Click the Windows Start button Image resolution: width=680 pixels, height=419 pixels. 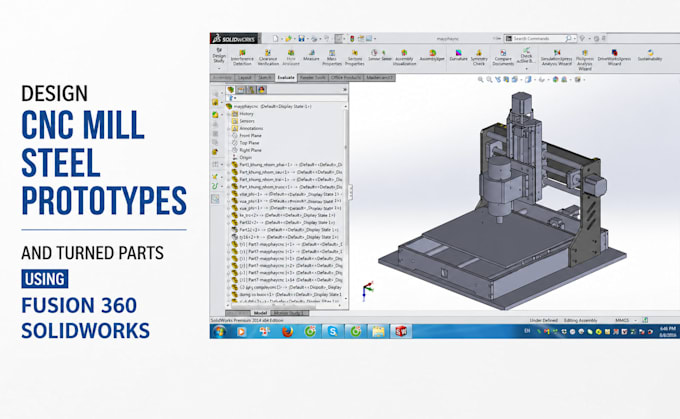tap(220, 332)
